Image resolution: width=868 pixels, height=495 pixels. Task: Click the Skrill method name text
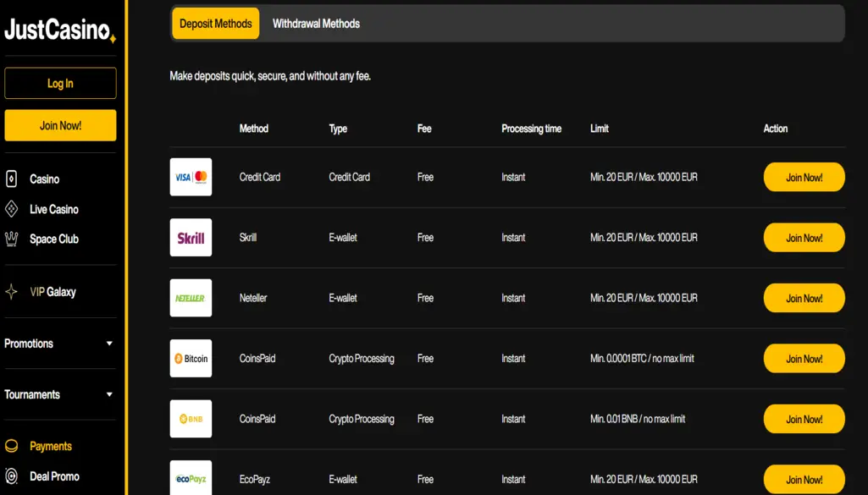point(248,237)
